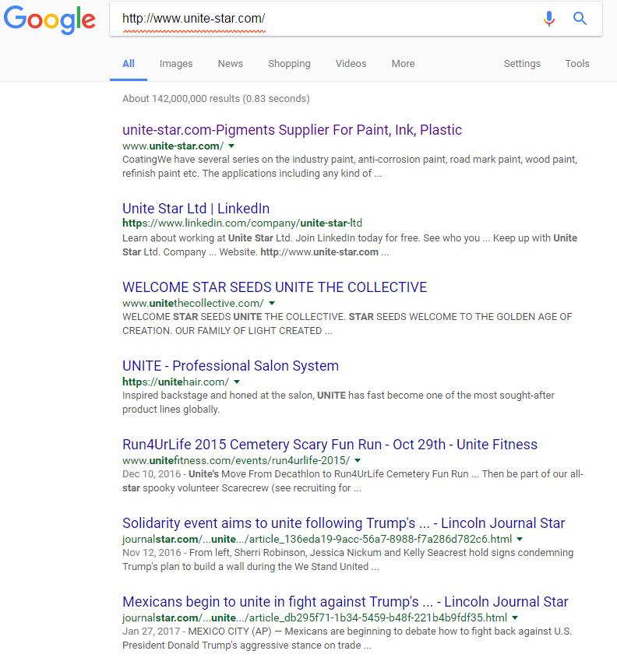Open Run4UrLife 2015 Cemetery Scary Fun Run result

pyautogui.click(x=330, y=445)
